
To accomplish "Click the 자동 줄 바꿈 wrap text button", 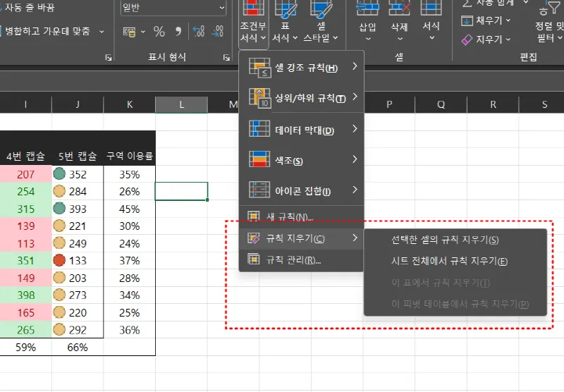I will coord(29,8).
